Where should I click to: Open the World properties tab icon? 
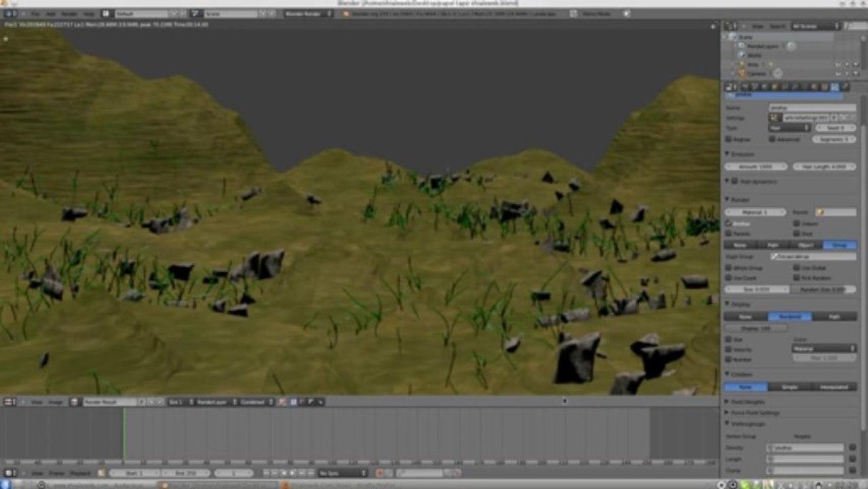(764, 87)
